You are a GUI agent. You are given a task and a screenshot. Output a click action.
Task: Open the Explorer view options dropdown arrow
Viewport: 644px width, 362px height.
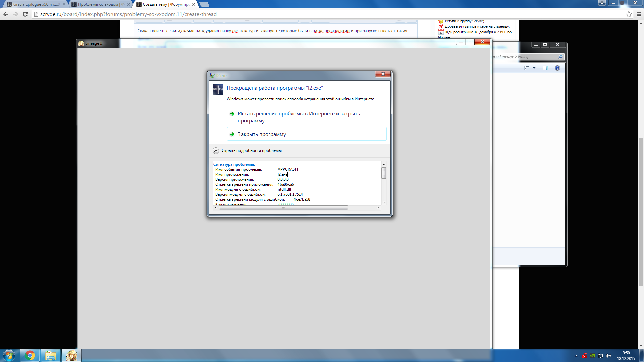point(534,68)
